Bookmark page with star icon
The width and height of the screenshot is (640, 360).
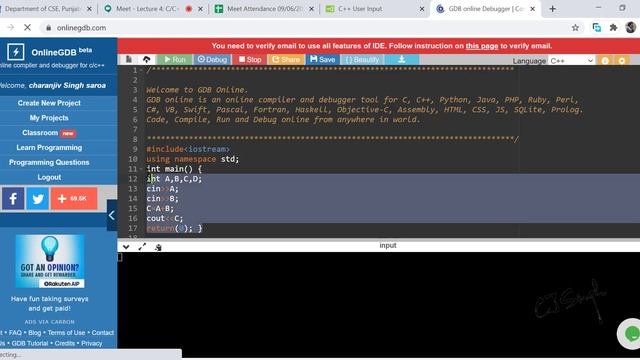coord(575,28)
